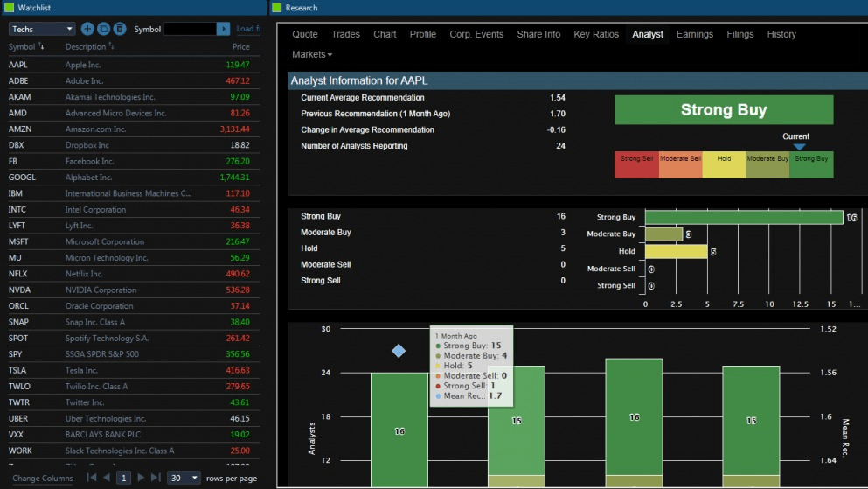The height and width of the screenshot is (489, 868).
Task: Click the orange Moderate Sell scale segment
Action: pos(680,164)
